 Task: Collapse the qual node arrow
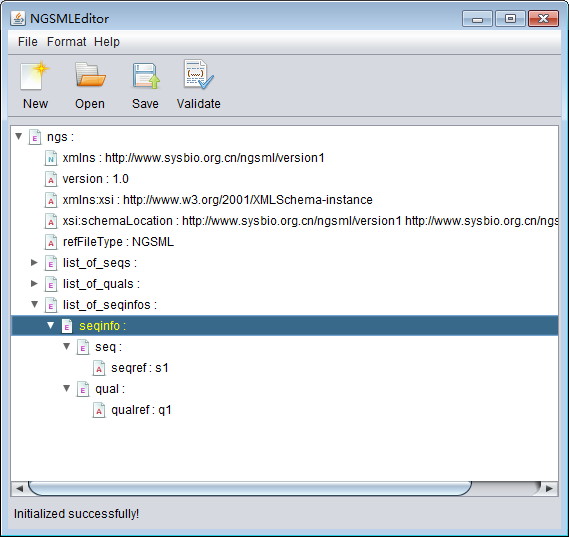click(66, 389)
